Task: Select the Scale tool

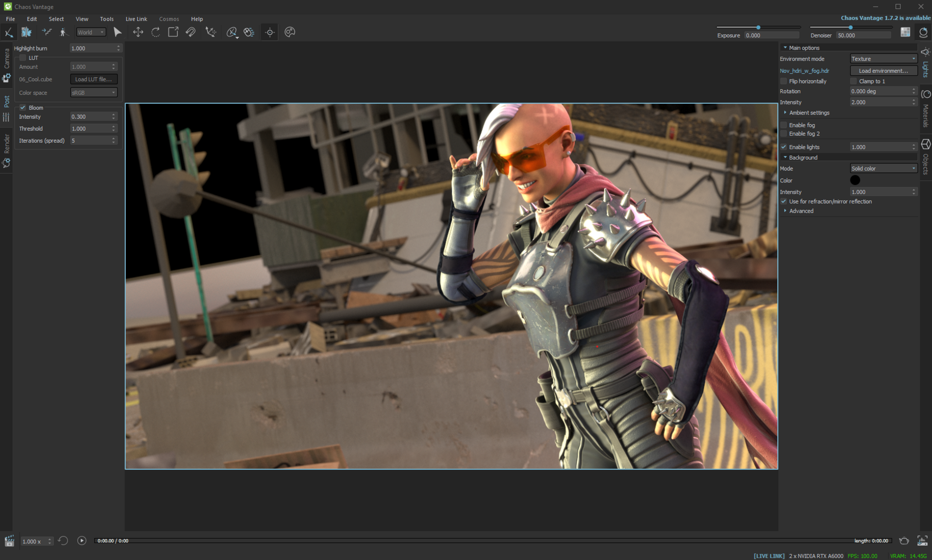Action: pyautogui.click(x=173, y=32)
